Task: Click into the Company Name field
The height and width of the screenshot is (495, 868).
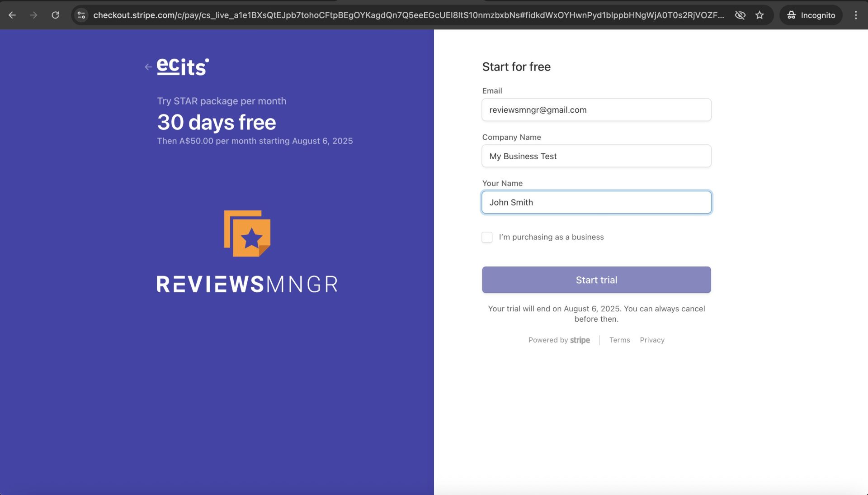Action: pyautogui.click(x=596, y=156)
